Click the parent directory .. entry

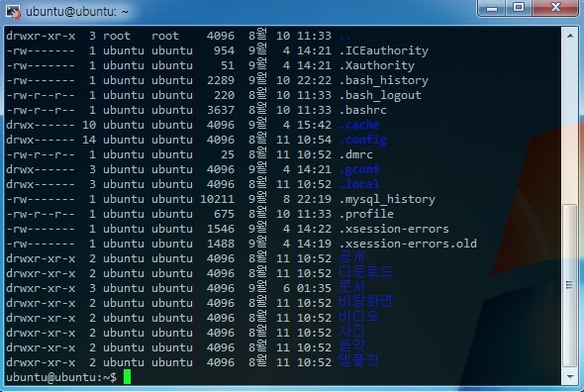coord(345,37)
